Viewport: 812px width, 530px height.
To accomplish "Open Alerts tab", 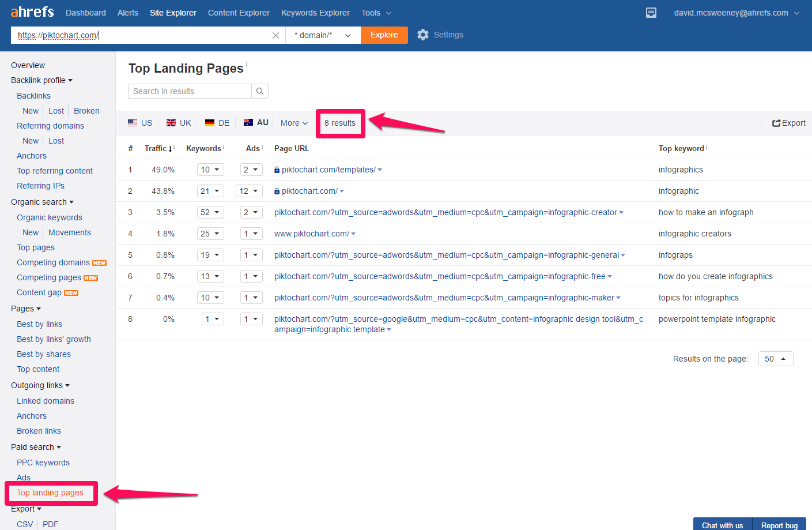I will click(128, 13).
